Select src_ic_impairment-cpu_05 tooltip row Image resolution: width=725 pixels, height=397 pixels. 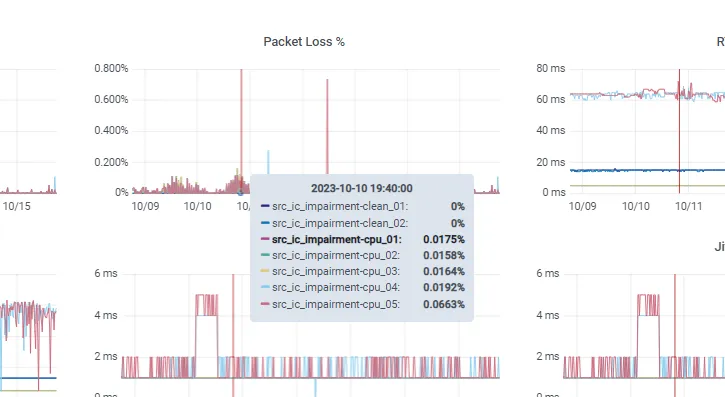point(362,304)
